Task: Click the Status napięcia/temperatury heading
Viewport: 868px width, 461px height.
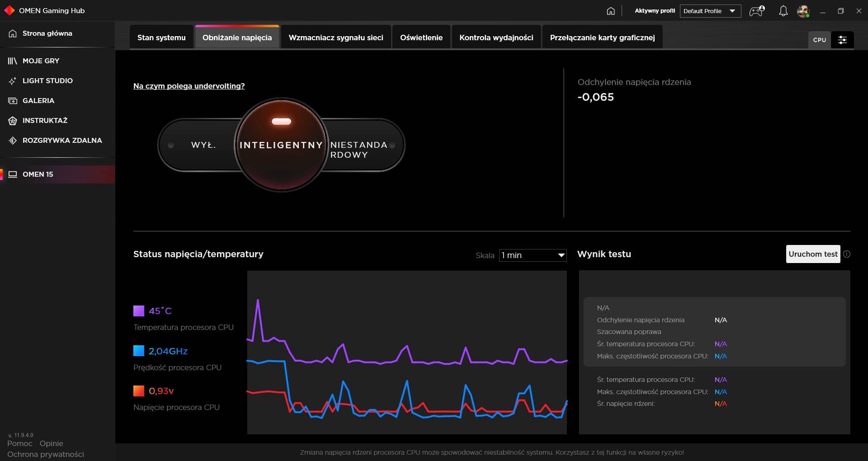Action: pos(198,254)
